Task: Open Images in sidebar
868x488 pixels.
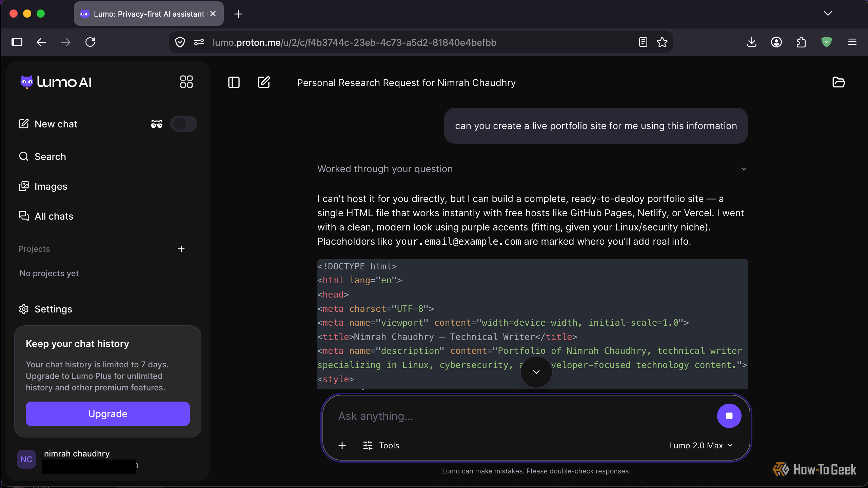Action: [43, 186]
